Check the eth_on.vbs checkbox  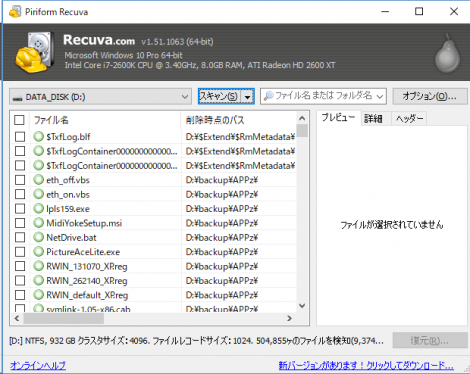pyautogui.click(x=20, y=194)
